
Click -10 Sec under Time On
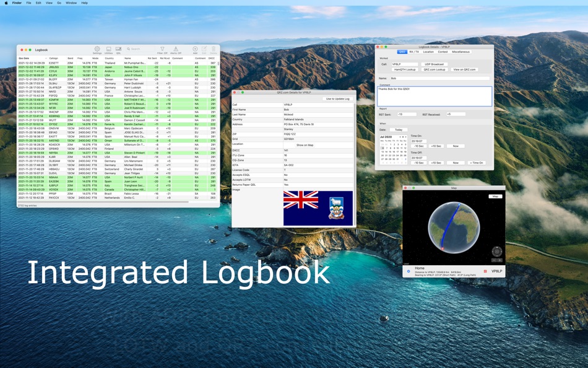419,146
